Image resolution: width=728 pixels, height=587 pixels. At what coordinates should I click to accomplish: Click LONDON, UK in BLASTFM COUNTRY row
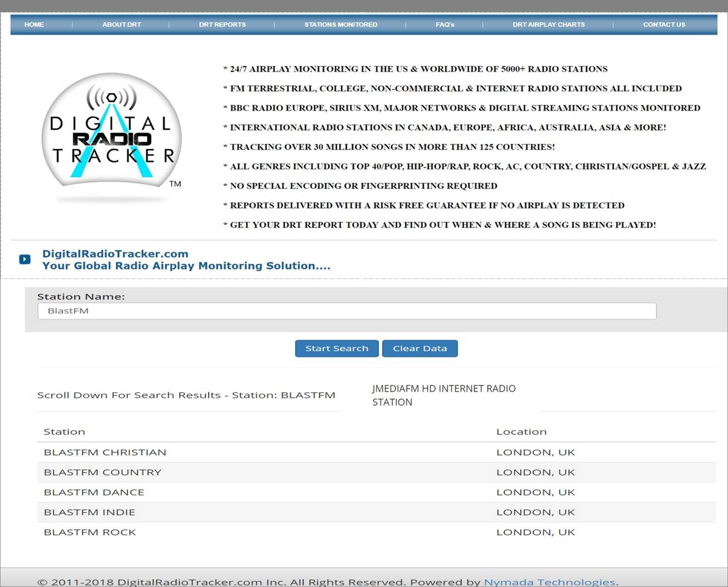coord(536,472)
